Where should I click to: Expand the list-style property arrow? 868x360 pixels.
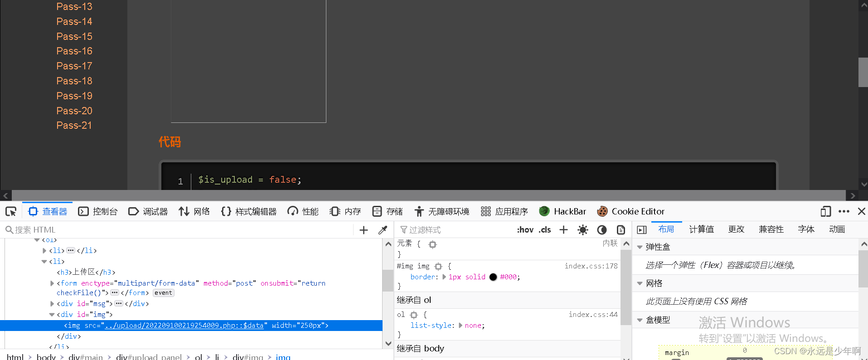[x=461, y=326]
